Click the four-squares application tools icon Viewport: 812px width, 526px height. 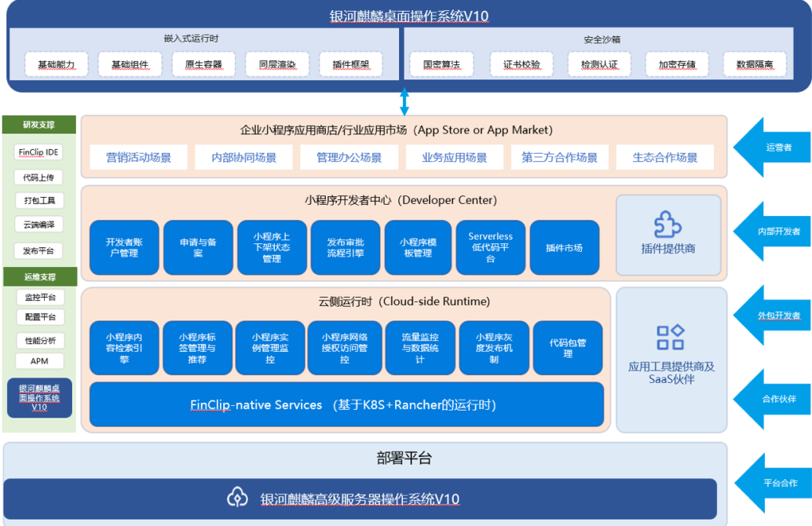point(670,338)
